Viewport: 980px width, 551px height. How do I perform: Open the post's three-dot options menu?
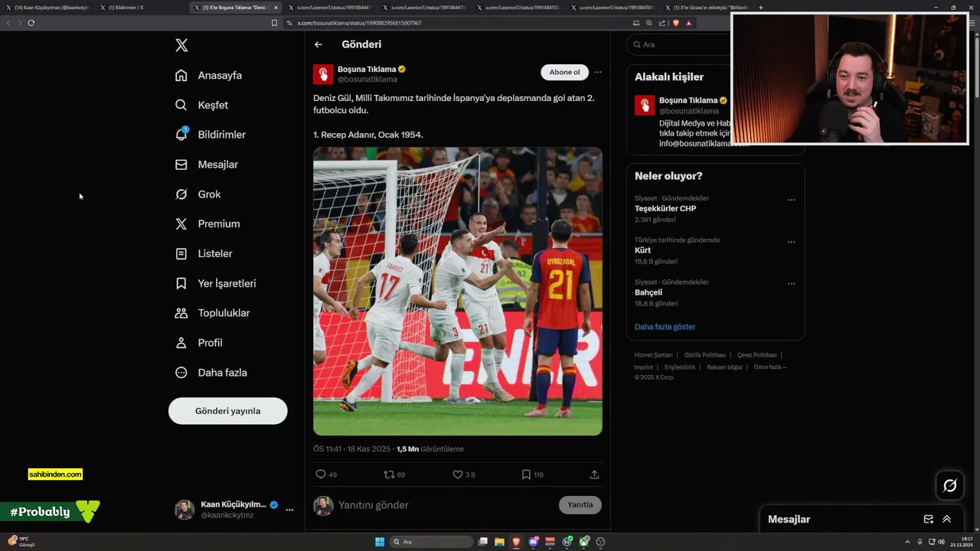598,72
